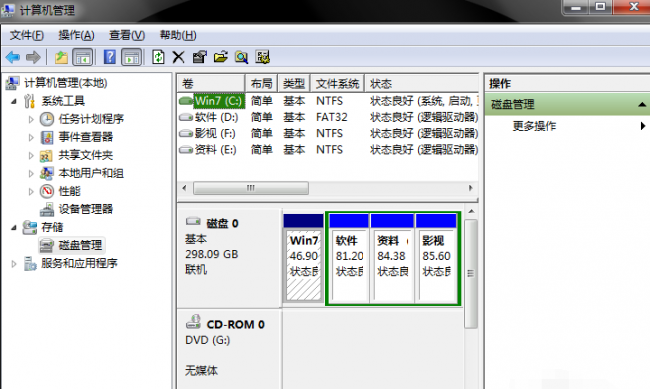Select the 影视 (F:) volume row
650x389 pixels.
(328, 134)
